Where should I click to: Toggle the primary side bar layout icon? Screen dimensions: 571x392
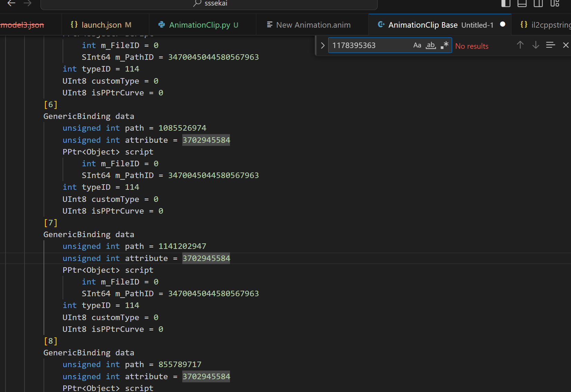(x=506, y=3)
